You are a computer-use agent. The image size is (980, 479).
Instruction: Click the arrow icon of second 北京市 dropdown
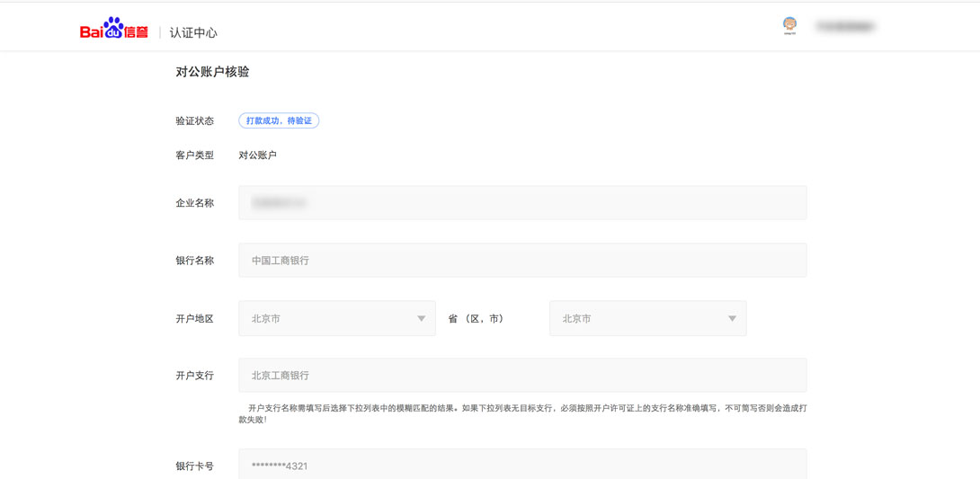click(732, 318)
